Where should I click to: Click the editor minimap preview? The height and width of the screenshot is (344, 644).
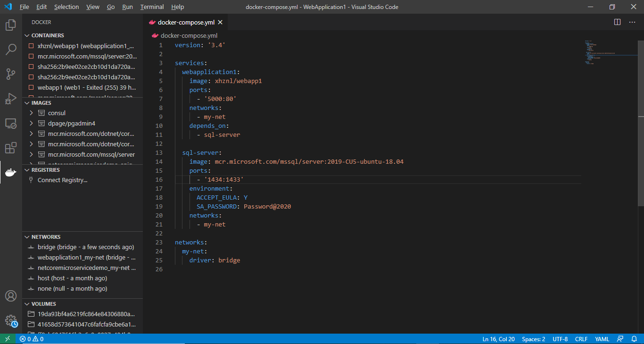point(610,52)
